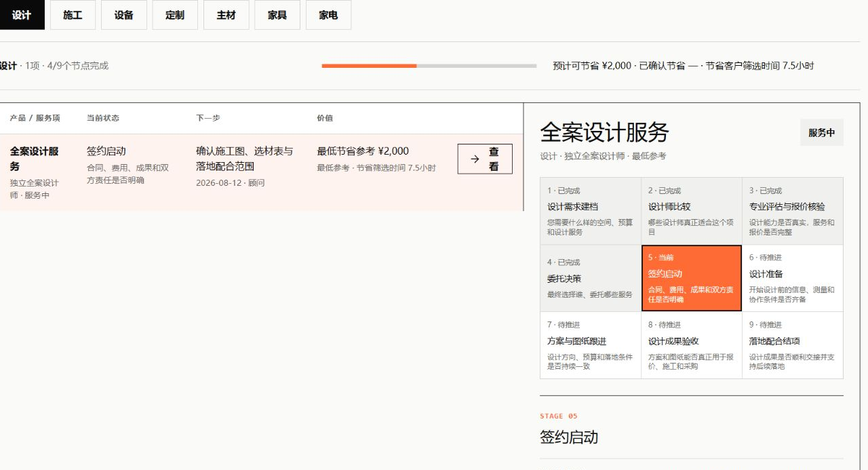Click the 2026-08-12 · 顾问 date text
This screenshot has height=470, width=868.
[x=231, y=183]
